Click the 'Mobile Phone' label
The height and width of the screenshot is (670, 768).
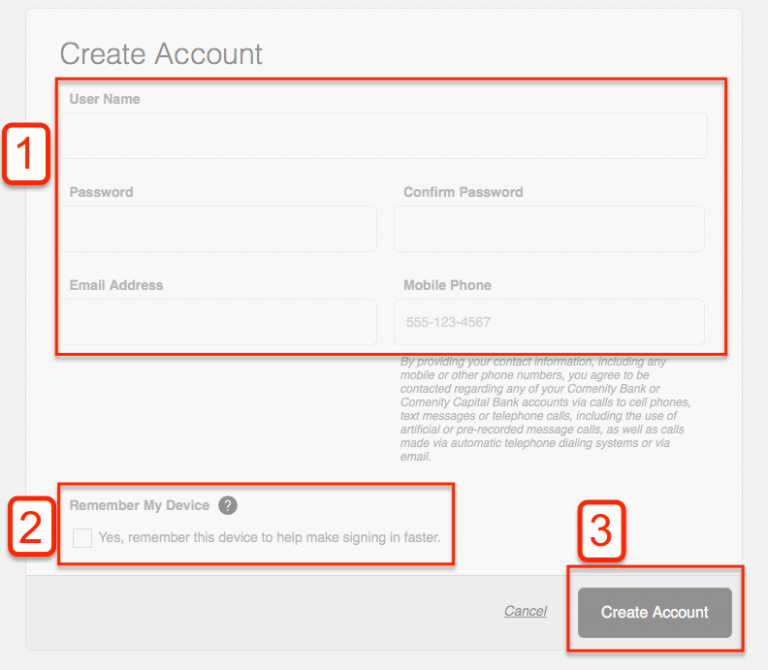(x=447, y=285)
